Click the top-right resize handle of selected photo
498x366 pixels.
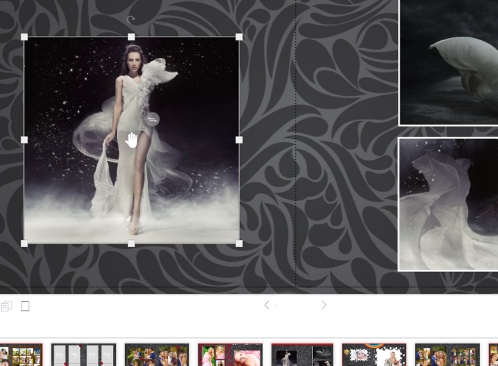point(239,37)
